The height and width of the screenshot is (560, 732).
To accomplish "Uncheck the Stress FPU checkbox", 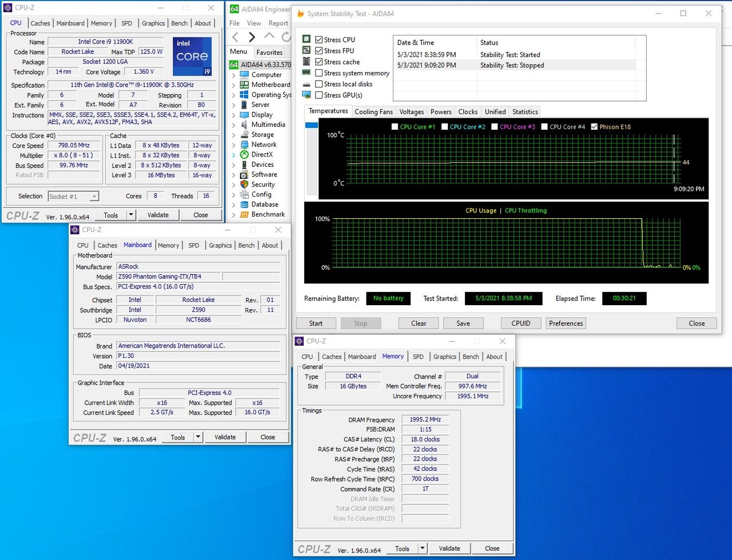I will click(x=319, y=51).
